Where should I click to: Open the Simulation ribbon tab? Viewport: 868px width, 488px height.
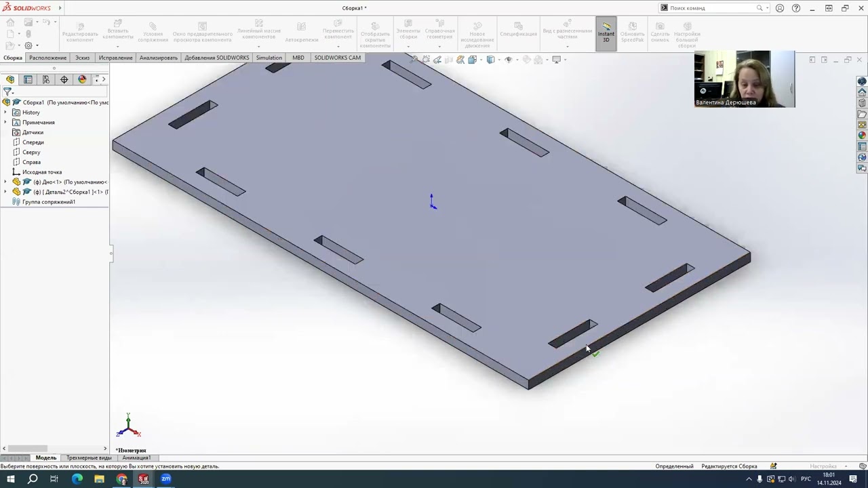click(x=269, y=58)
